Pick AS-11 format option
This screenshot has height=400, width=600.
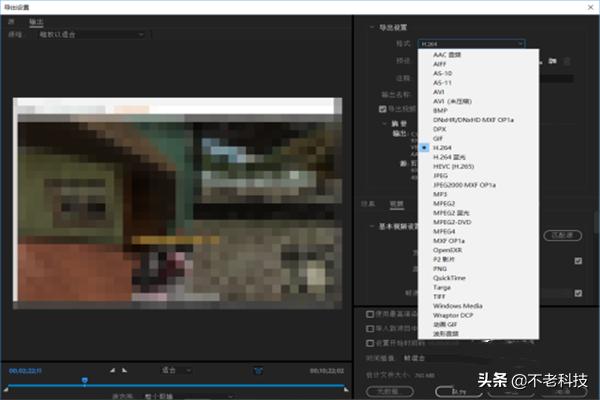[x=442, y=83]
